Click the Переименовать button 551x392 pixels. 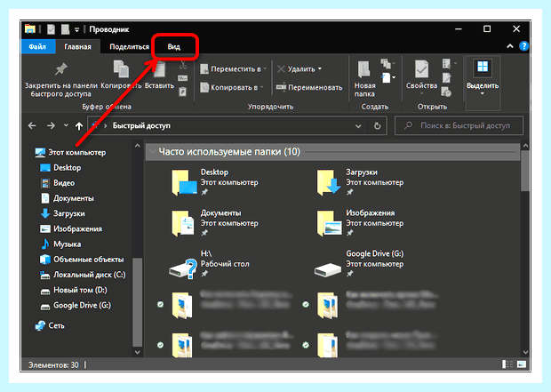click(x=309, y=87)
